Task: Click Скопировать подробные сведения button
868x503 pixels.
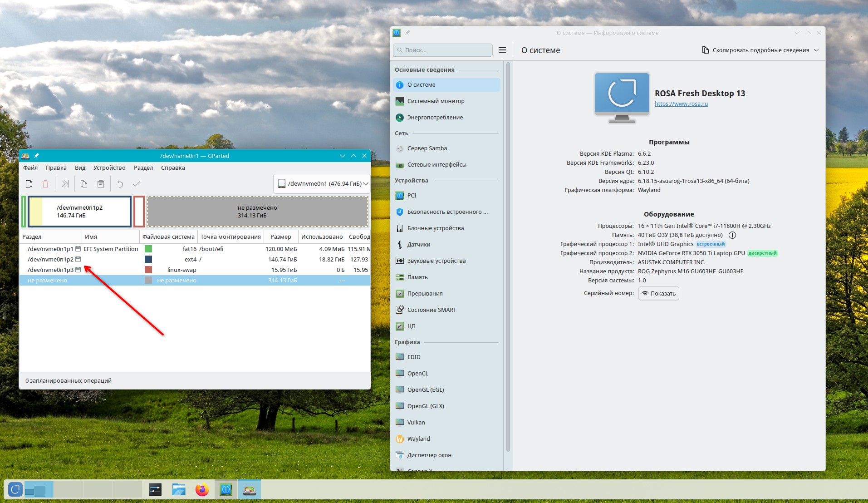Action: [755, 50]
